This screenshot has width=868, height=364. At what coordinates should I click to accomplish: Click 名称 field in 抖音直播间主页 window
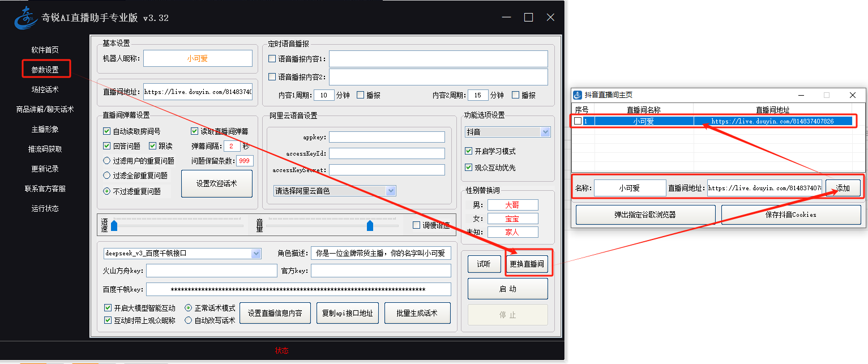[630, 188]
